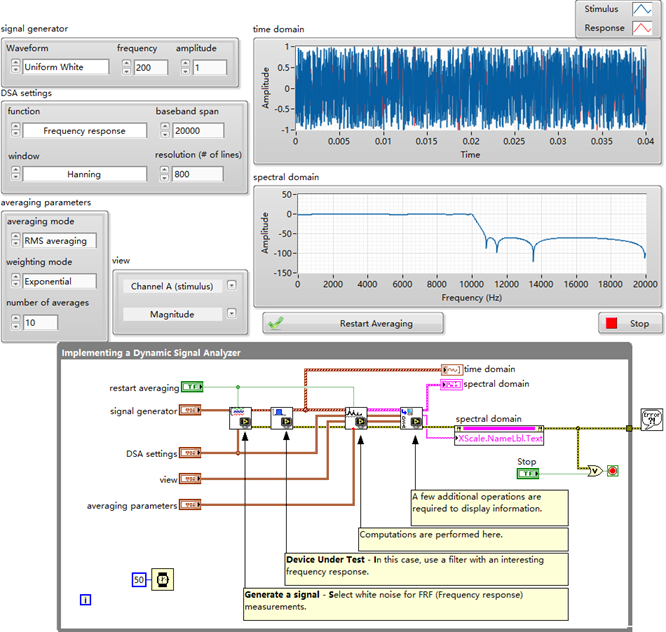Click the signal generator subVI node
Screen dimensions: 666x632
241,417
